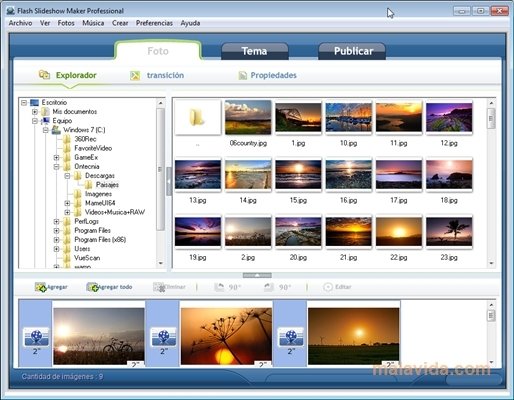Click the Imagenes folder icon

78,194
